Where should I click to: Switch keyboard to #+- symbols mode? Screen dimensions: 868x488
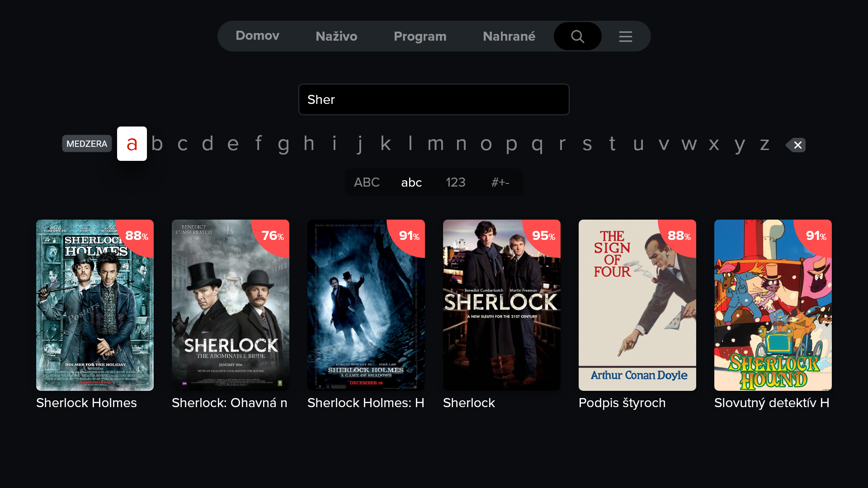(500, 182)
